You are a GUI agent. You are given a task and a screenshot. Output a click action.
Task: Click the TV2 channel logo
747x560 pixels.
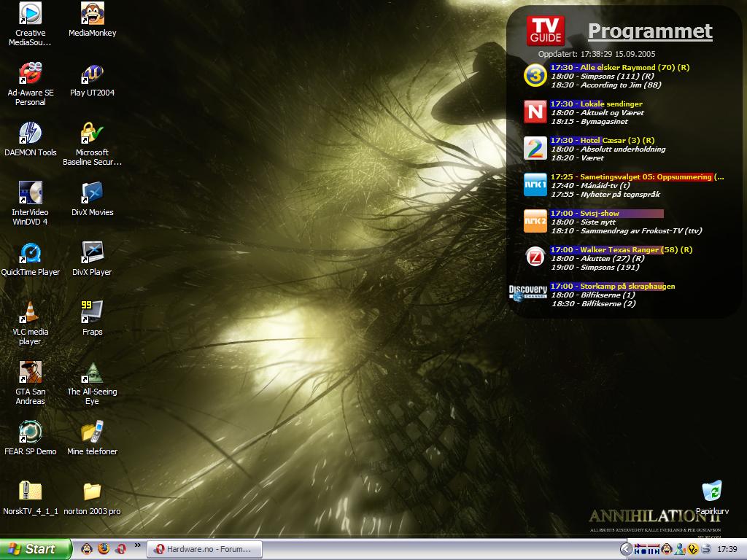(535, 148)
